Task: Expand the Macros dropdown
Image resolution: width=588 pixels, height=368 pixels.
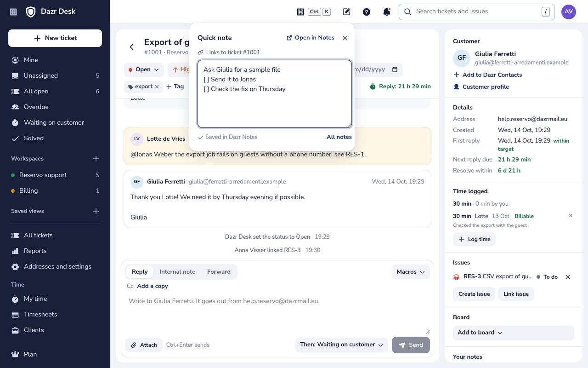Action: [x=411, y=272]
